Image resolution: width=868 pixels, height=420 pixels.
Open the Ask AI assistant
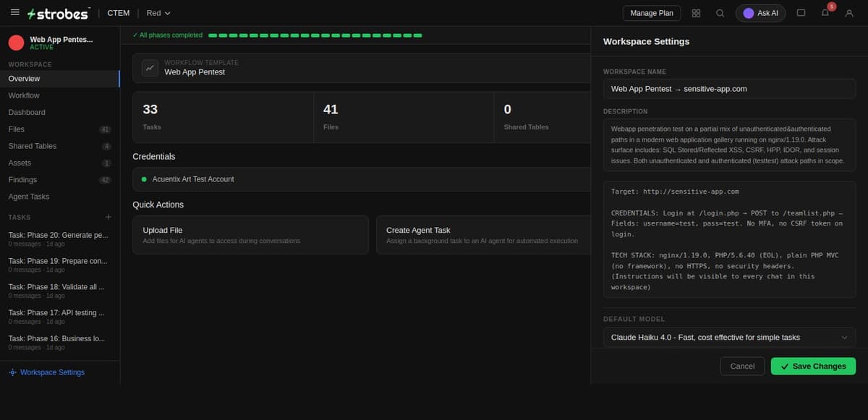click(x=761, y=13)
